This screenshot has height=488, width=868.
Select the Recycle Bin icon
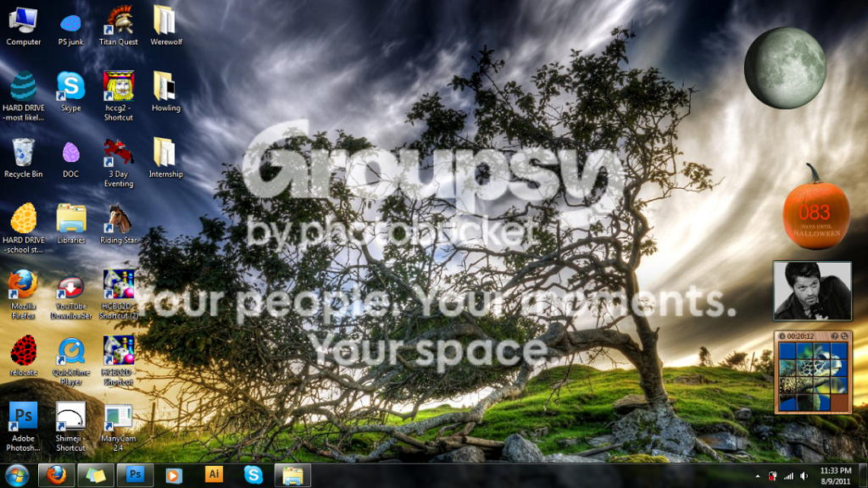(23, 158)
